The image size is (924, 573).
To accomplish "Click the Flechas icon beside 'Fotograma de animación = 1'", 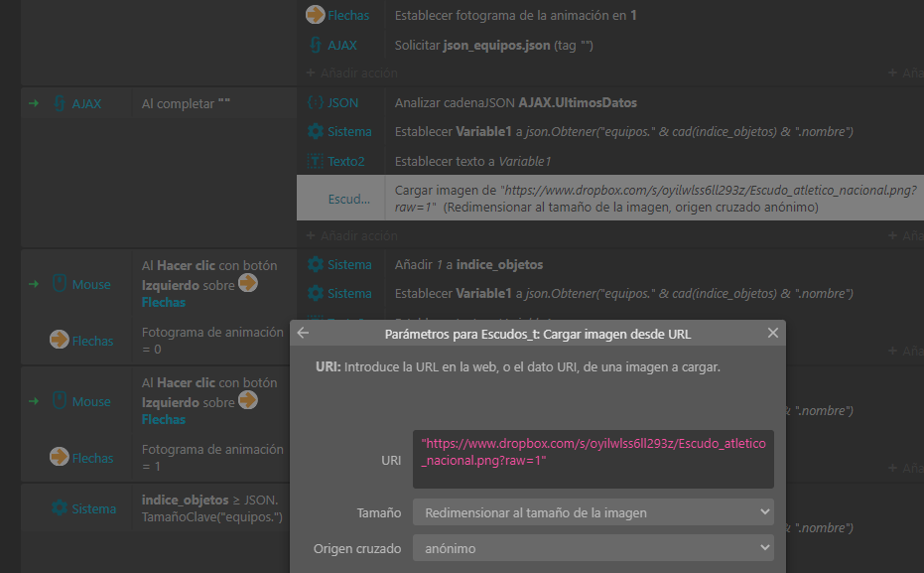I will [x=60, y=457].
